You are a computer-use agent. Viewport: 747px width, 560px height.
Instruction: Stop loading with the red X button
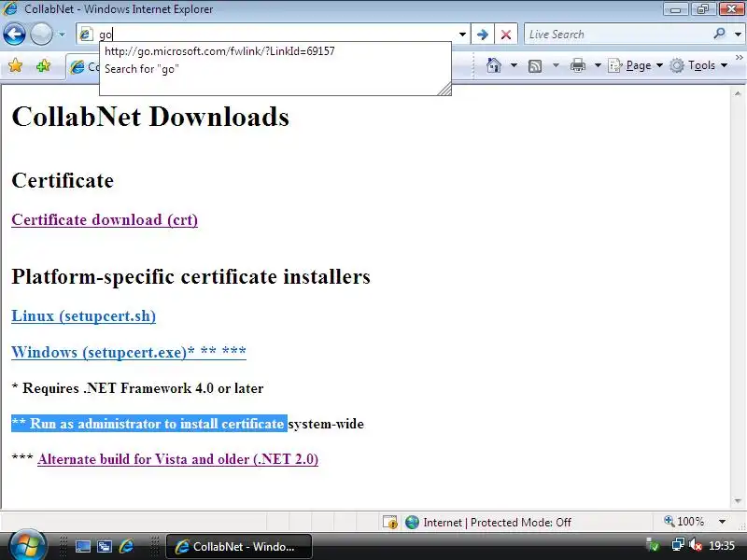[506, 35]
